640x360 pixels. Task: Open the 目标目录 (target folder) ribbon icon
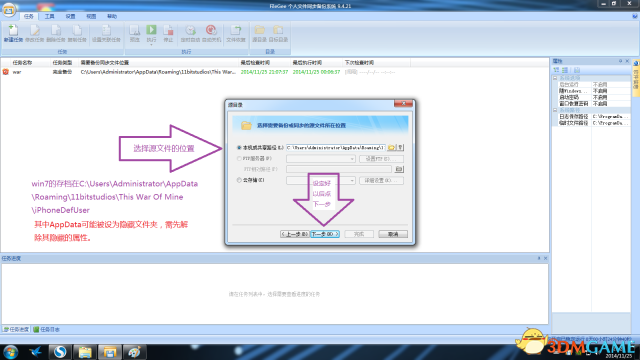tap(278, 33)
